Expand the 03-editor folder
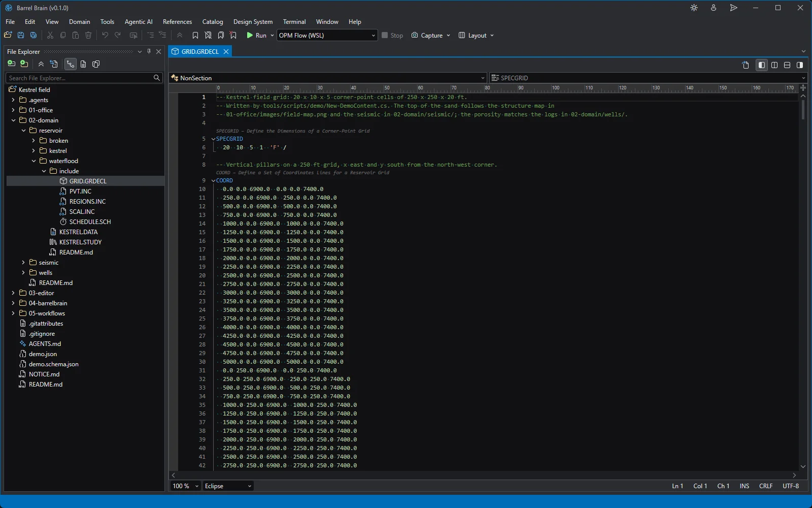Screen dimensions: 812x508 pyautogui.click(x=13, y=293)
